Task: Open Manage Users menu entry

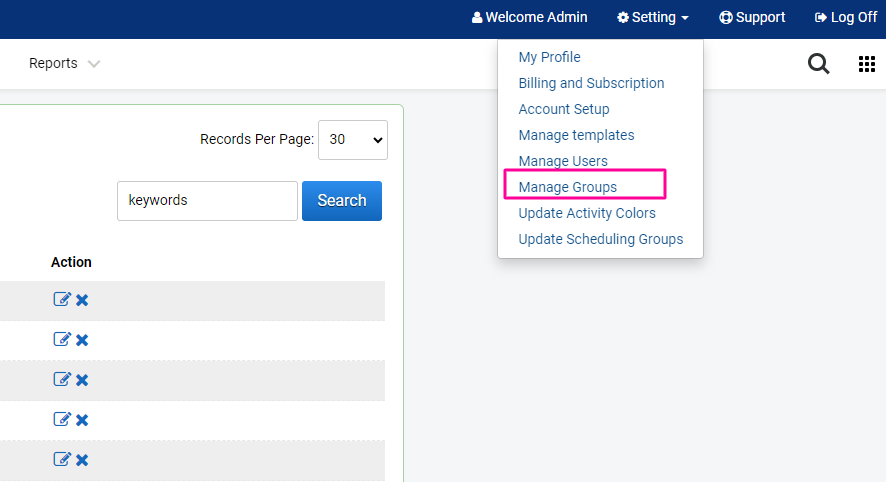Action: tap(563, 161)
